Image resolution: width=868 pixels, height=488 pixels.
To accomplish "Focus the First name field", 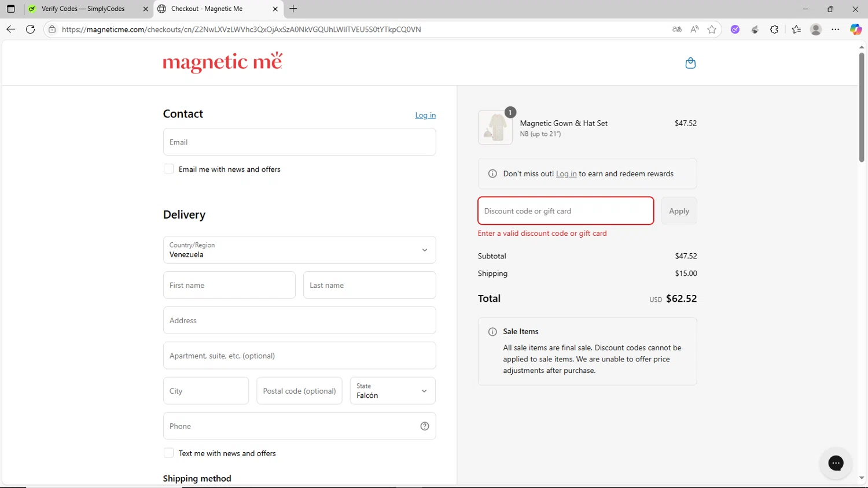I will 229,285.
